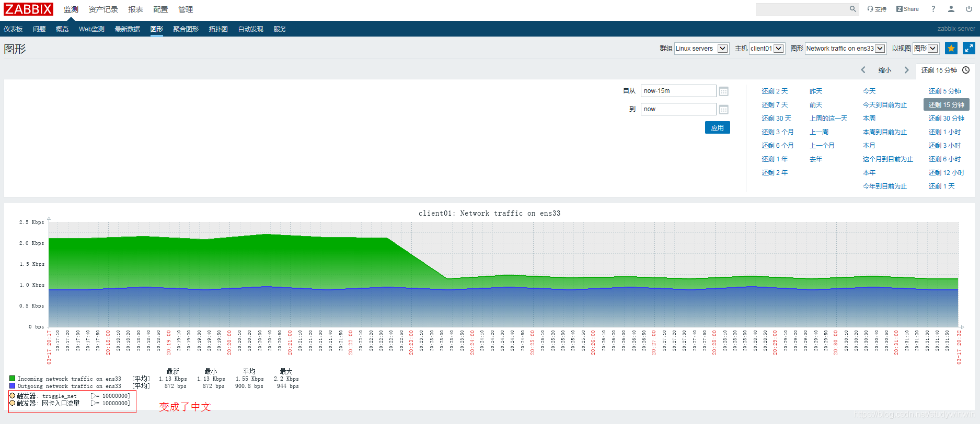Screen dimensions: 980x424
Task: Open the Share link
Action: 907,9
